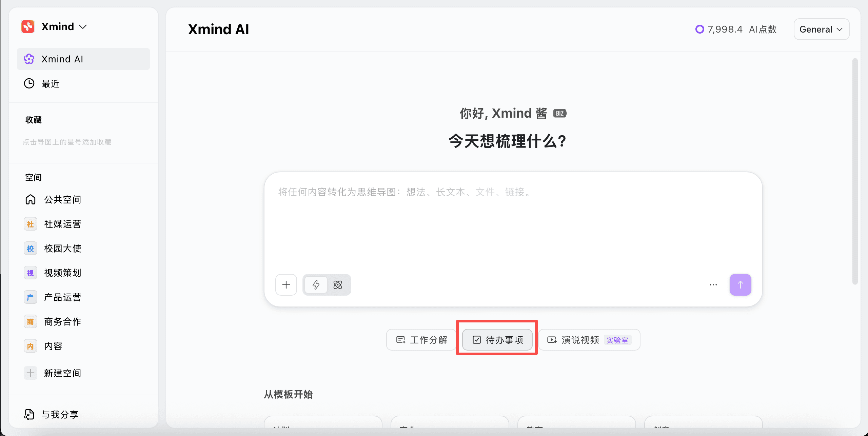
Task: Select the 工作分解 quick option
Action: (x=421, y=340)
